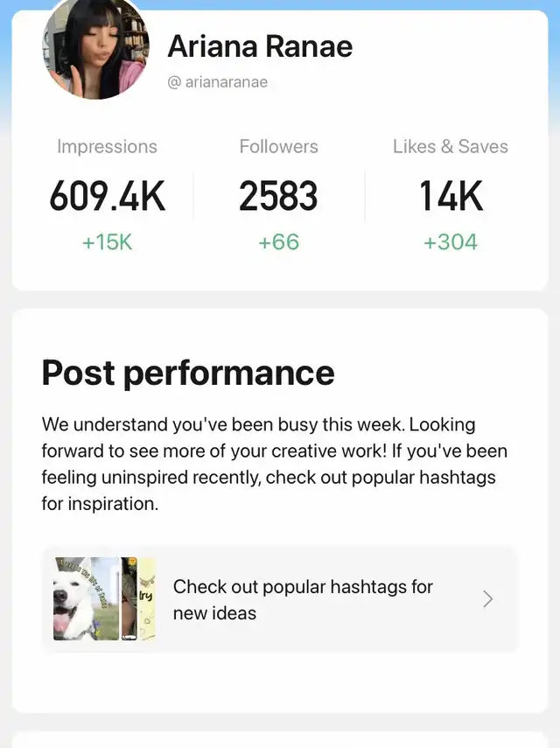Viewport: 560px width, 748px height.
Task: Select the Post performance heading
Action: [188, 374]
